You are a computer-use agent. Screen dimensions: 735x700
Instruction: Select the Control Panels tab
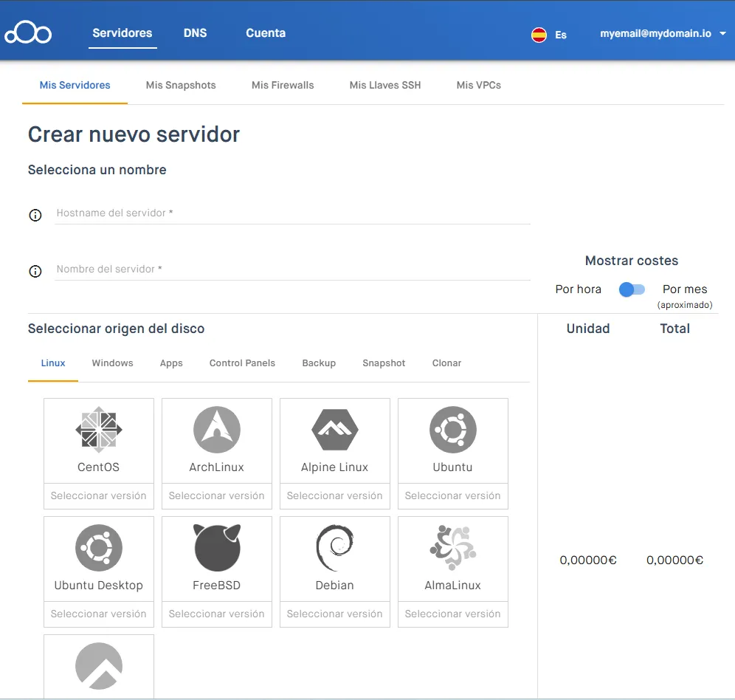242,363
